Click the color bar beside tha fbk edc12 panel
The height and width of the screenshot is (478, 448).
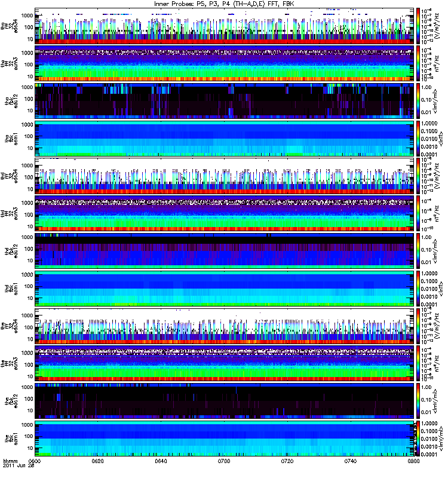(x=418, y=100)
